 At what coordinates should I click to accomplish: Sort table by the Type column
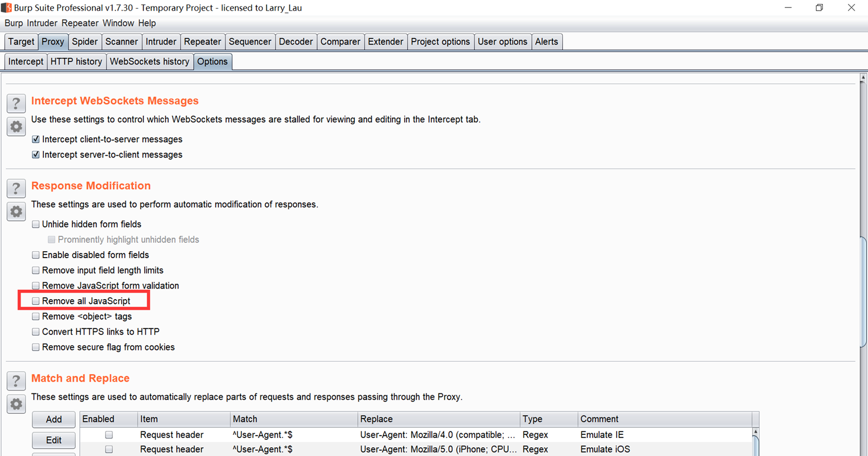pos(549,419)
